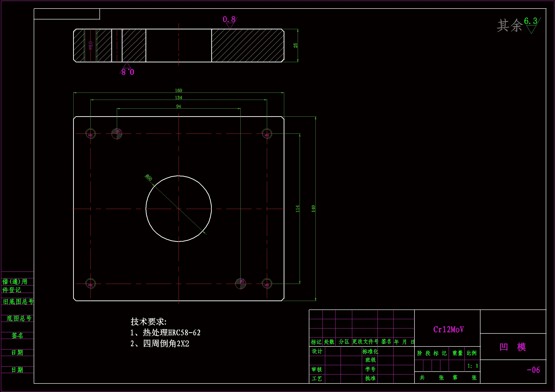Pick the hatched Ø8 pin hole near top
555x392 pixels.
[x=117, y=134]
